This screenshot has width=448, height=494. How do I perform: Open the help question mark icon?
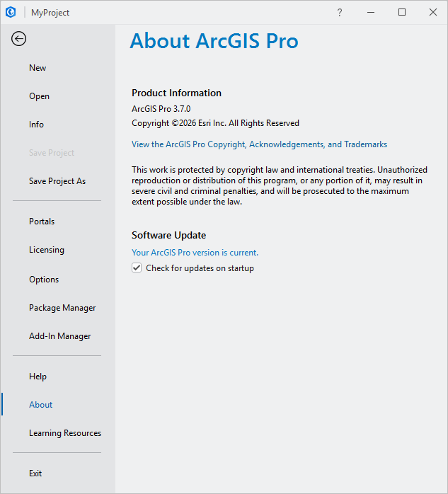tap(340, 12)
